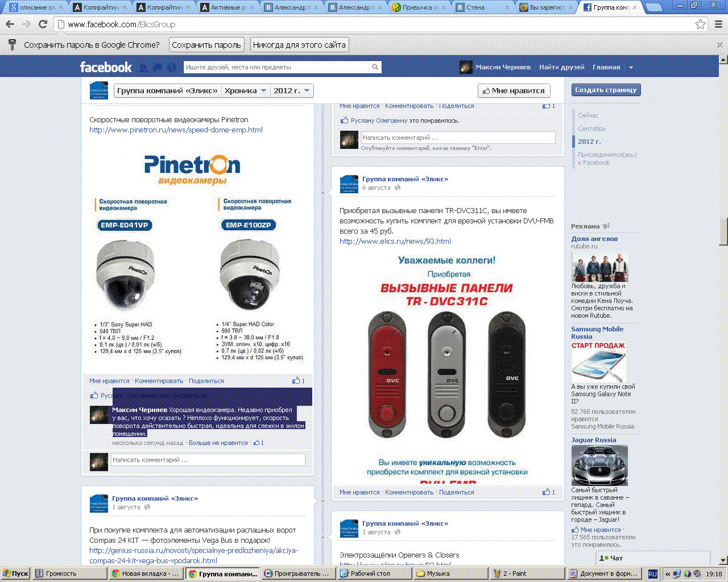Click the Эликс page avatar in the timeline header

99,91
